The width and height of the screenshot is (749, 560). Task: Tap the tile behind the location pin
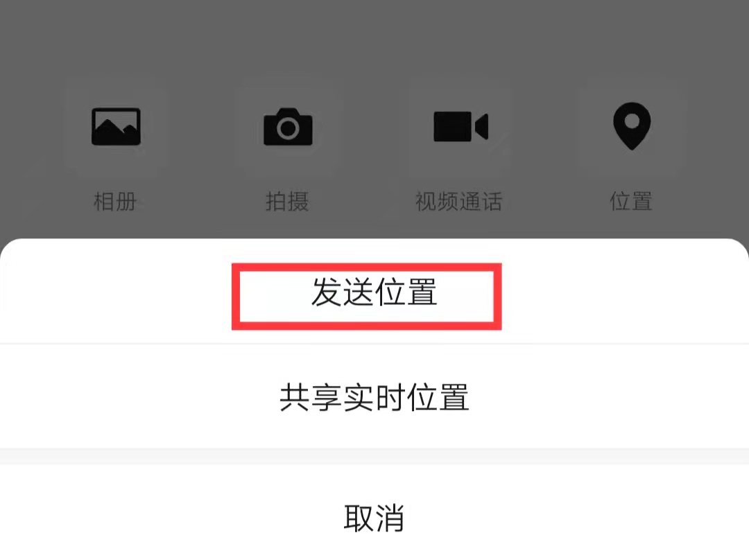(632, 127)
